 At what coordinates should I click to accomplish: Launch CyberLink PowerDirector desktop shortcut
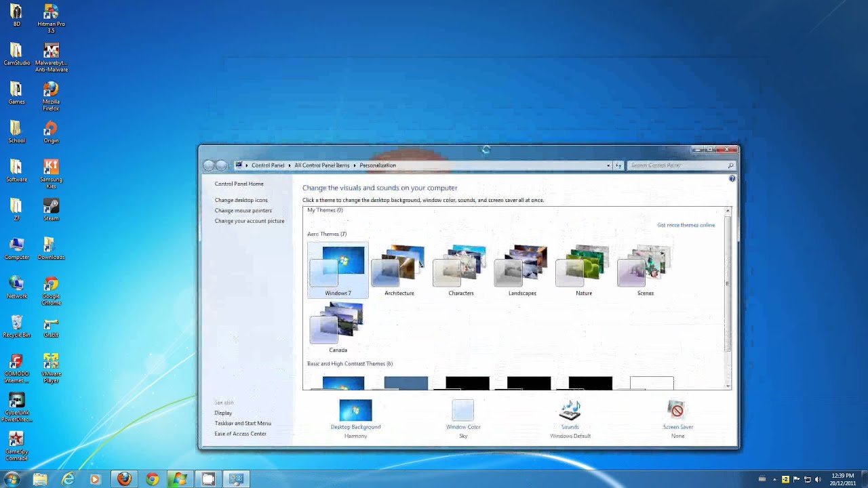pyautogui.click(x=16, y=407)
